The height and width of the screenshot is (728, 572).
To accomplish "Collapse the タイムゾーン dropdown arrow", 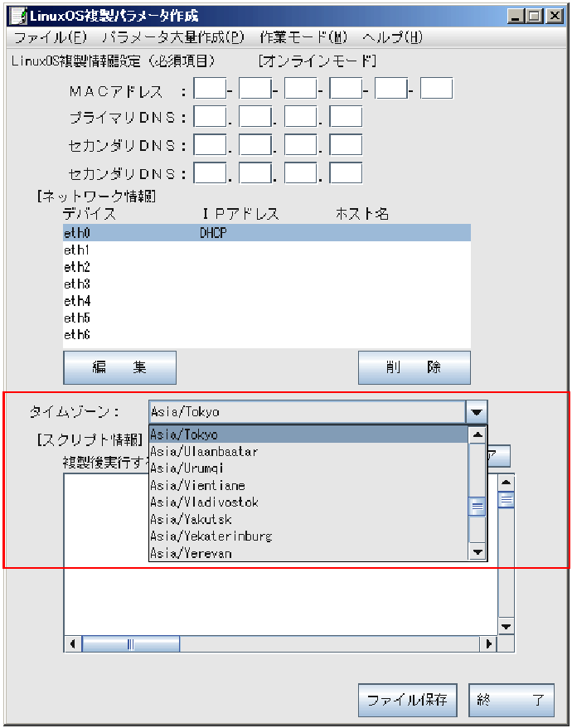I will click(477, 412).
